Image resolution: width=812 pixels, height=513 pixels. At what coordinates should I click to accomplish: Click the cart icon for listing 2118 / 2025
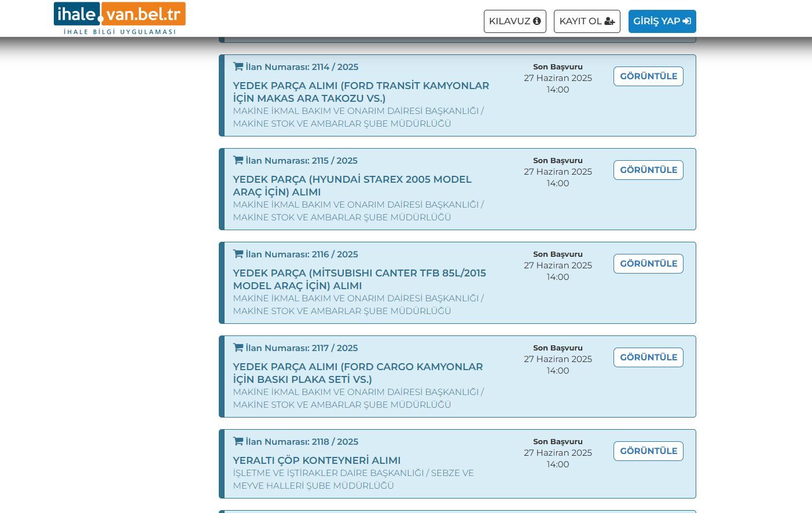click(238, 441)
